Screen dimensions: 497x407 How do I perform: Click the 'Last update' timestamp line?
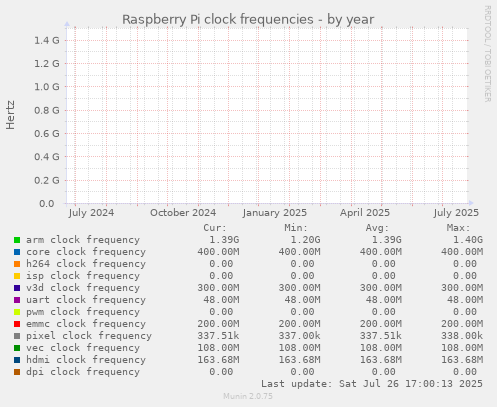pos(372,384)
